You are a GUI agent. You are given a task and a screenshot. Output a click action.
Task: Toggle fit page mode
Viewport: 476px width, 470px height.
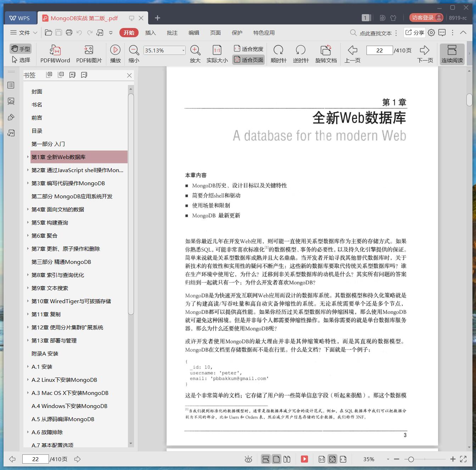click(248, 60)
